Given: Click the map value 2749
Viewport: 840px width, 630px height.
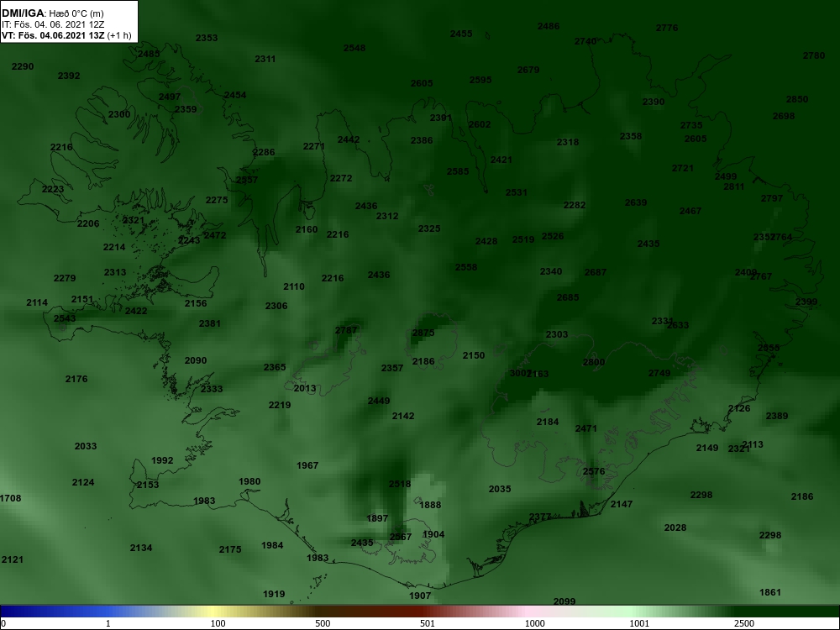Looking at the screenshot, I should coord(659,373).
